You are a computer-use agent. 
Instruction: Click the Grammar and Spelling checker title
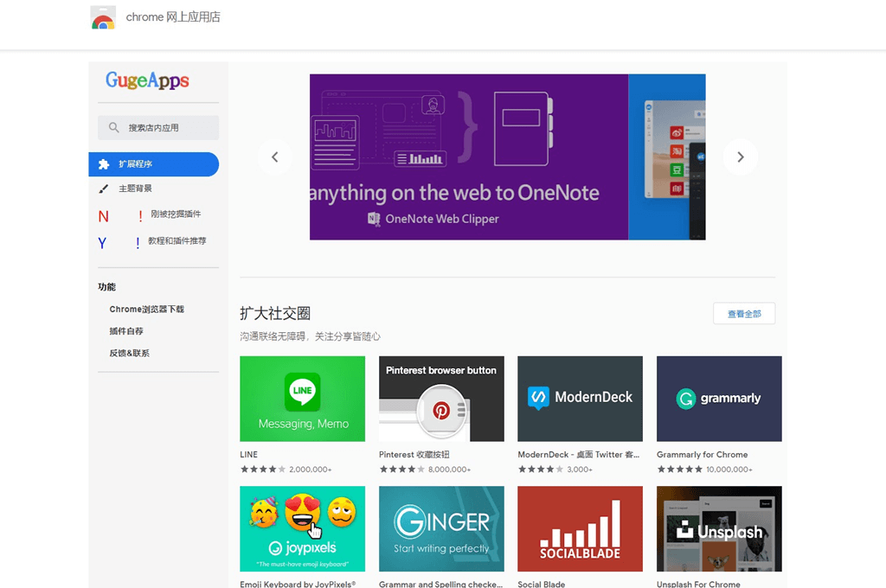click(x=440, y=584)
